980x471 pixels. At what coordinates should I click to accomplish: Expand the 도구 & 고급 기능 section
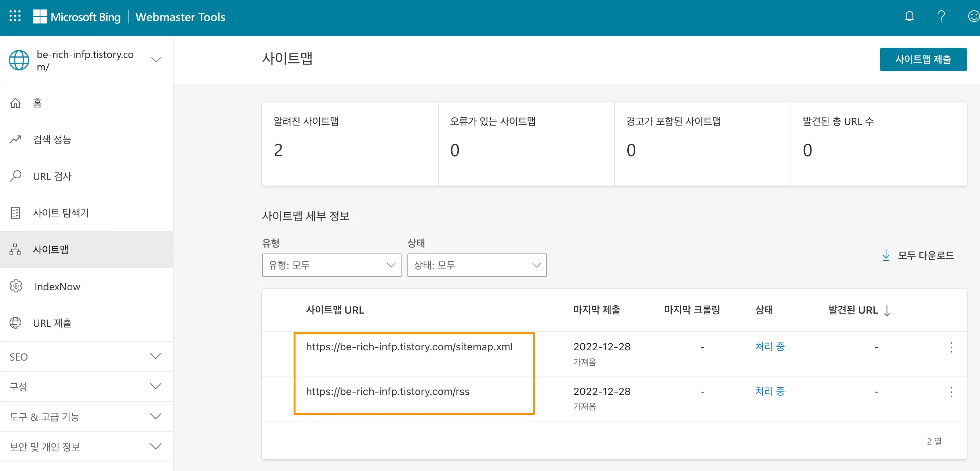click(87, 417)
